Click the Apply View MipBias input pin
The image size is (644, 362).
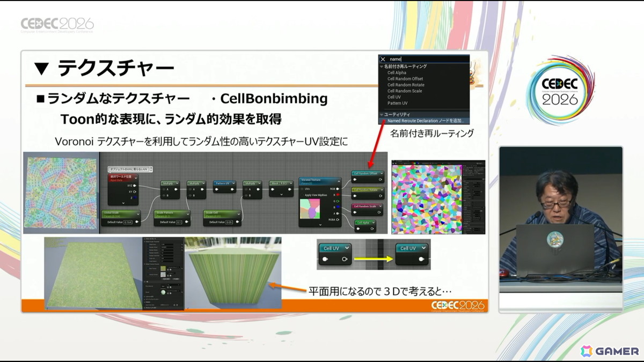pyautogui.click(x=302, y=195)
